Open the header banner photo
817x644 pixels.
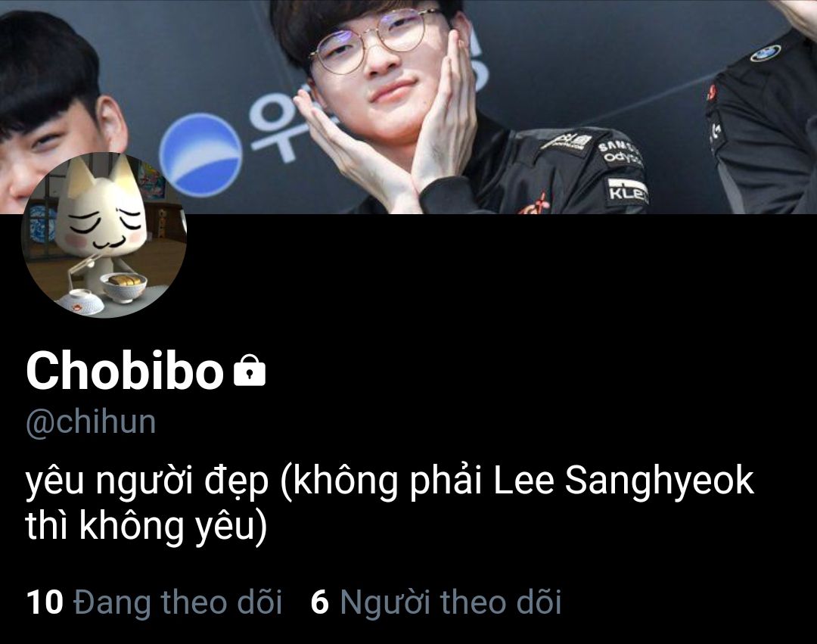click(x=408, y=107)
